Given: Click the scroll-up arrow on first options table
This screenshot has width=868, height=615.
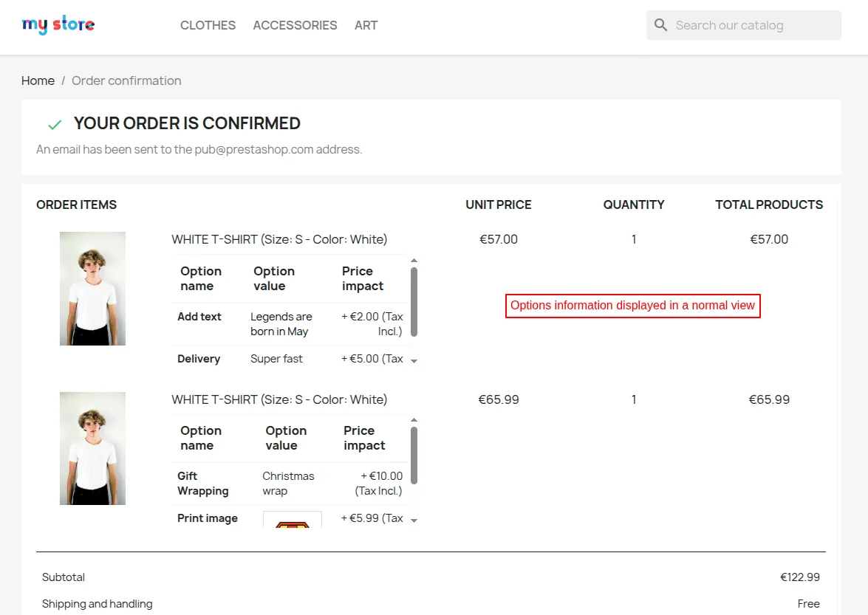Looking at the screenshot, I should coord(414,259).
